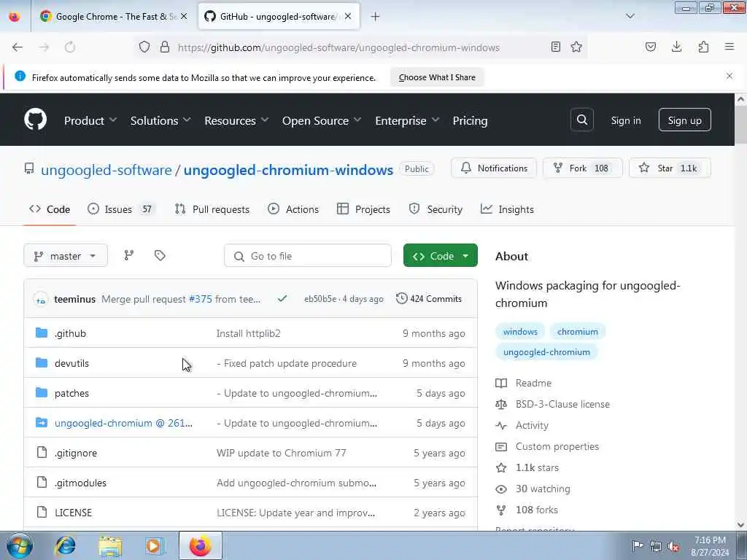The image size is (747, 560).
Task: Click the green check commit status icon
Action: [x=282, y=298]
